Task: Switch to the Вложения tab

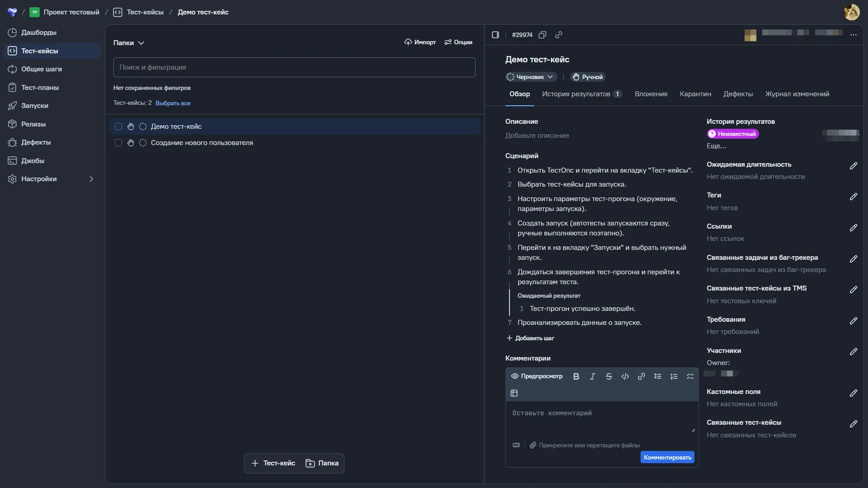Action: (651, 94)
